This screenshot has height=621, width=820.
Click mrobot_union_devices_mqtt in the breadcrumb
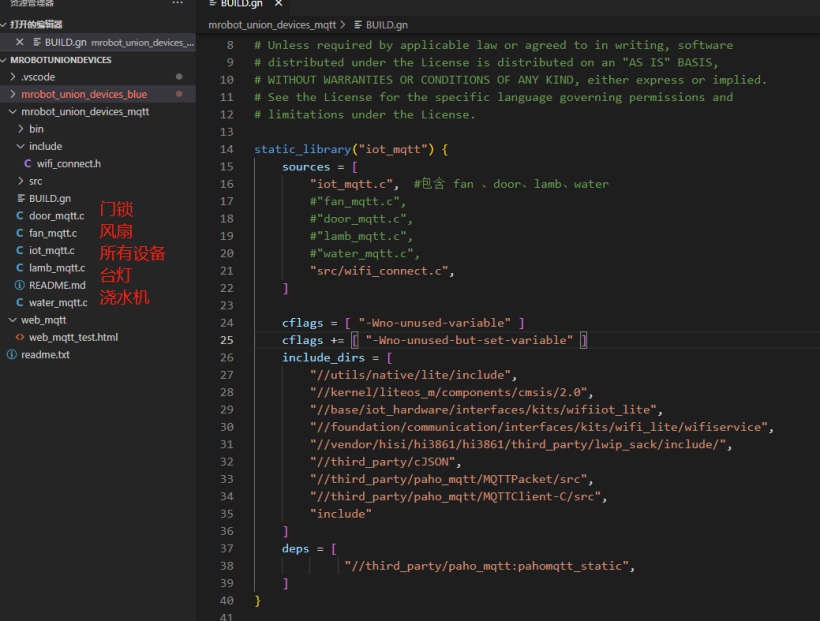coord(272,23)
